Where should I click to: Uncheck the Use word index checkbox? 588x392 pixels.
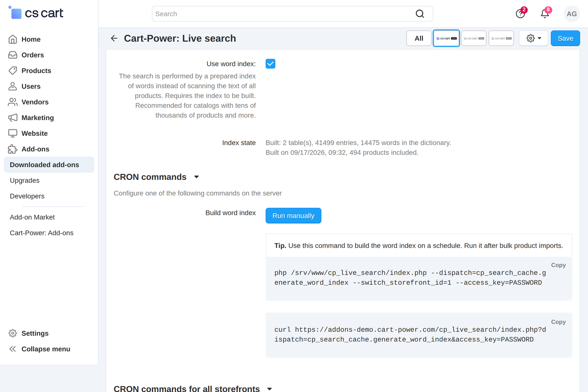[270, 64]
